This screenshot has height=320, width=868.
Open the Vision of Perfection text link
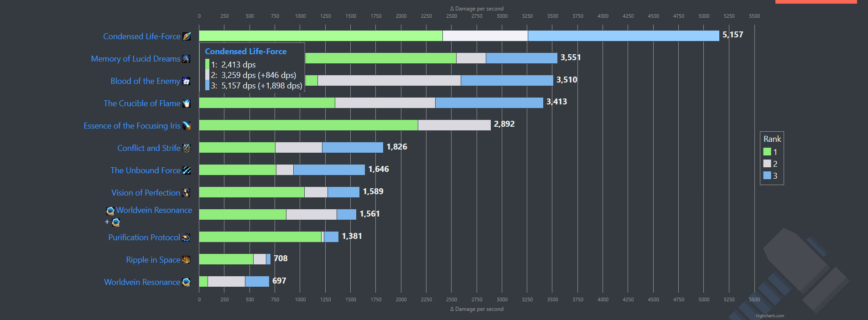pos(146,193)
